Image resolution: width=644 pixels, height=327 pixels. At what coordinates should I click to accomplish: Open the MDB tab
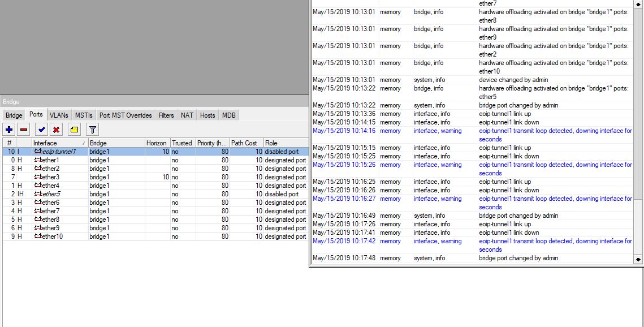pyautogui.click(x=228, y=115)
